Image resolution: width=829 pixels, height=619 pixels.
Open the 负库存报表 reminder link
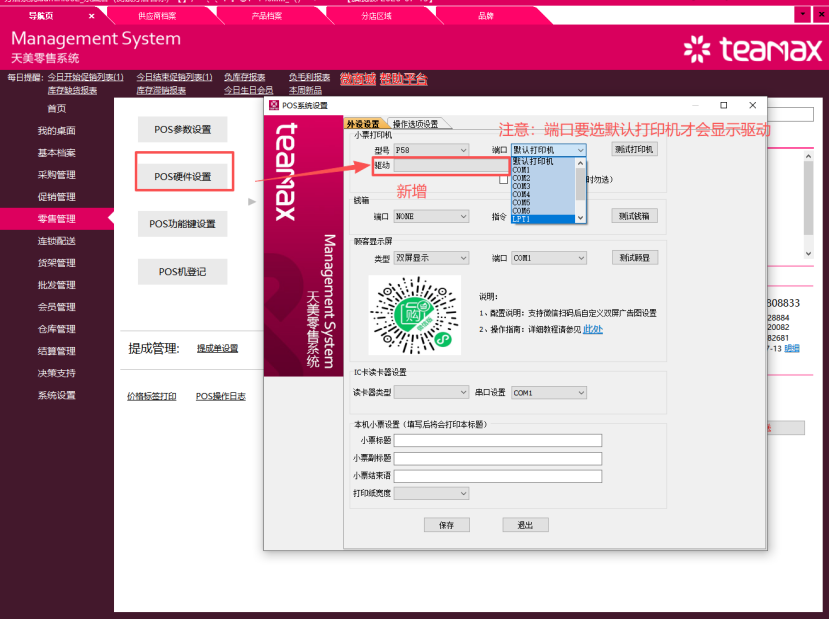(244, 77)
